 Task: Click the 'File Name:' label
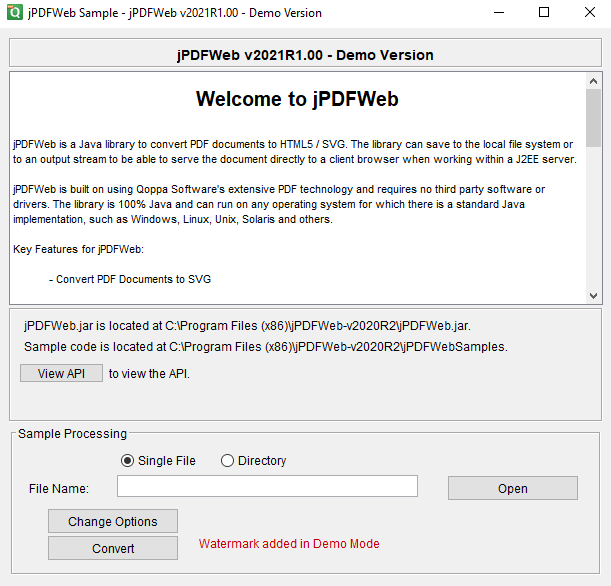[x=59, y=489]
